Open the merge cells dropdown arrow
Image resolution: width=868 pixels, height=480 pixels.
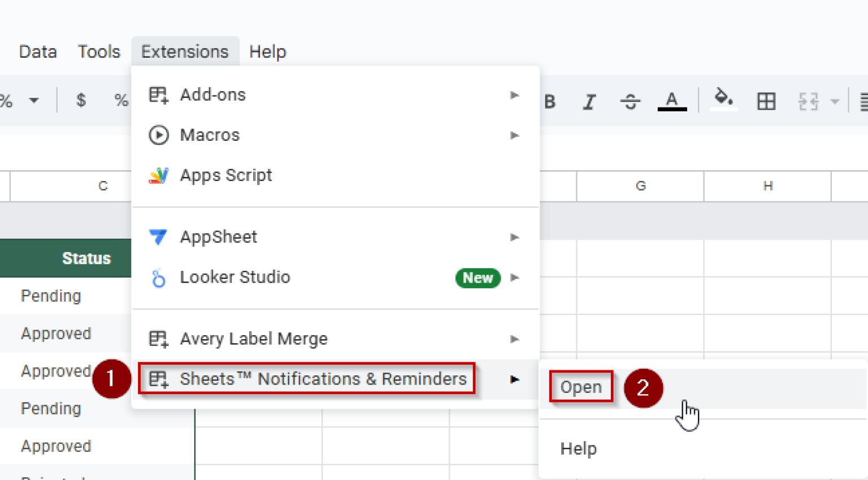coord(835,102)
